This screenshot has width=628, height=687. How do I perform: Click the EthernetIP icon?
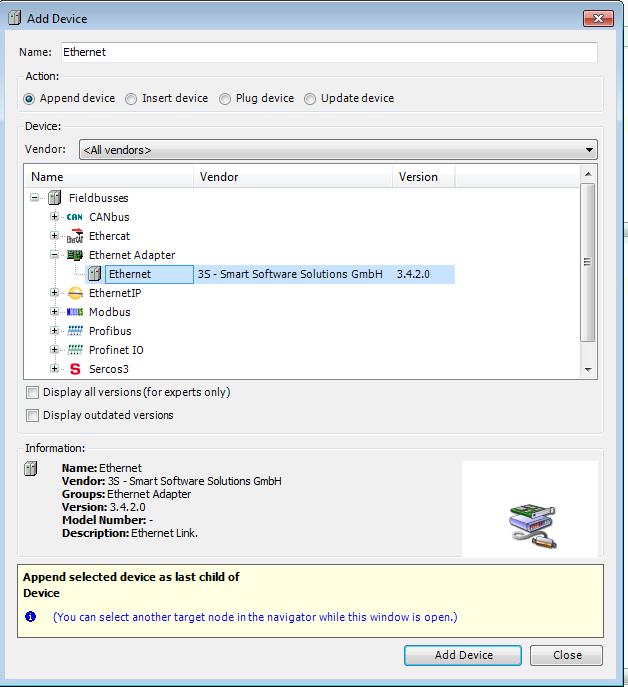coord(75,293)
